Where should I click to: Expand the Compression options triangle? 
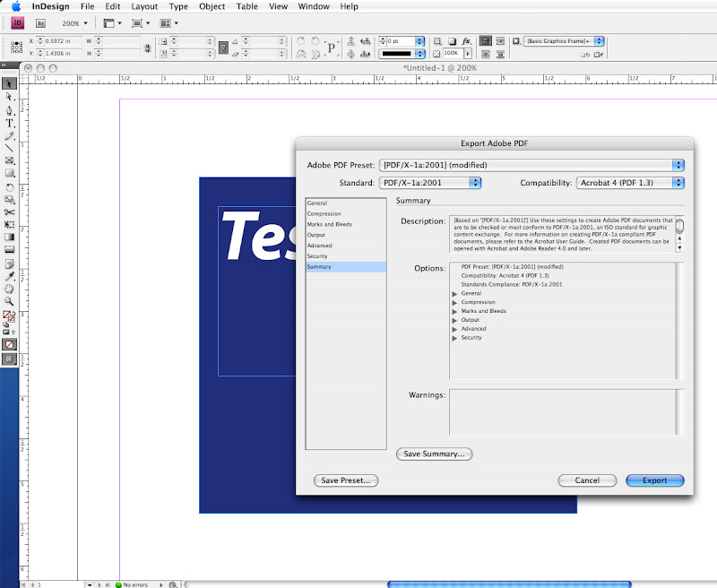tap(454, 303)
